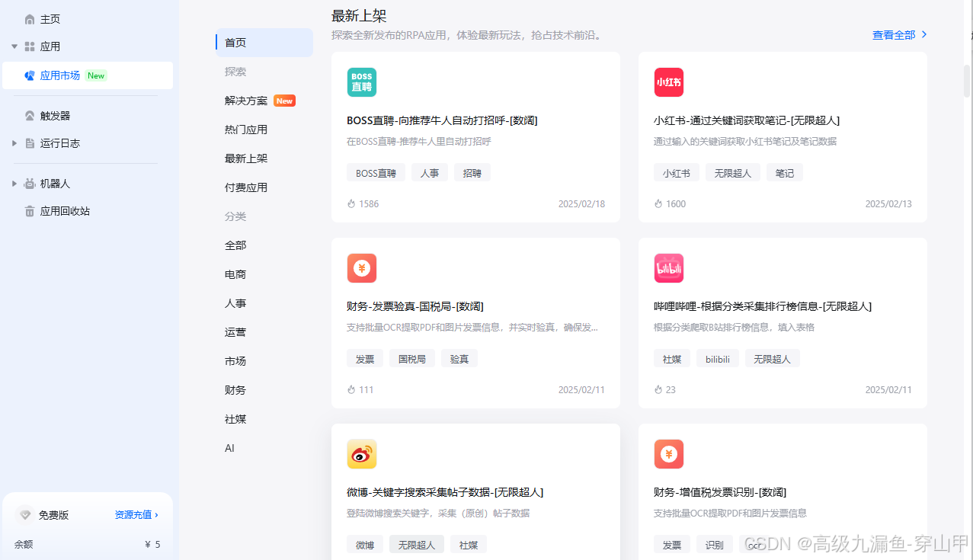Open 哔哩哔哩-根据分类采集排行榜信息 card title

click(x=763, y=306)
